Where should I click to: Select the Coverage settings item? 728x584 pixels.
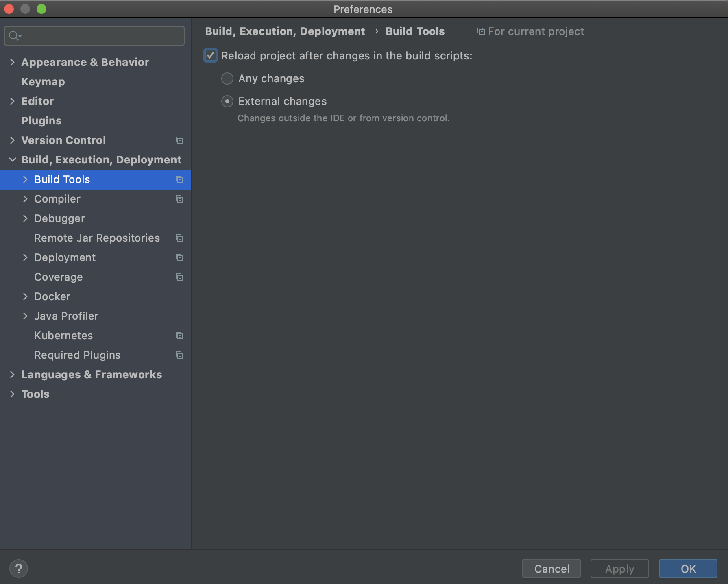pyautogui.click(x=59, y=277)
